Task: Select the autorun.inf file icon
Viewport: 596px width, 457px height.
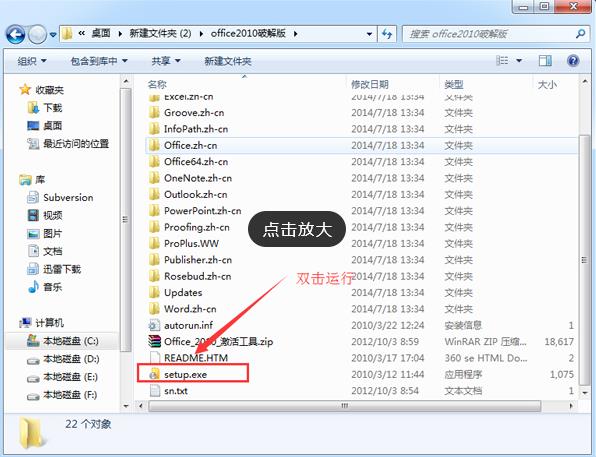Action: click(x=154, y=325)
